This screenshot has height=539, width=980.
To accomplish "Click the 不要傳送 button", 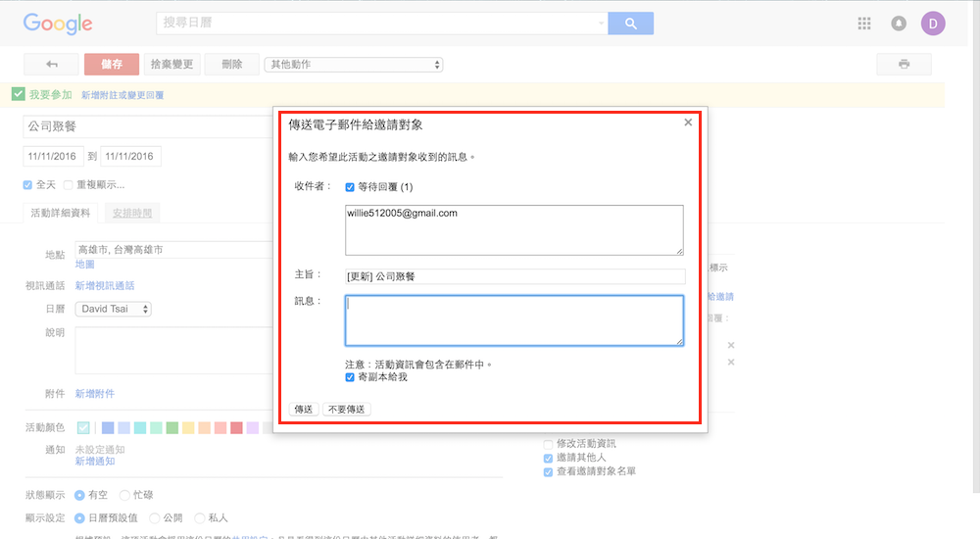I will click(347, 409).
